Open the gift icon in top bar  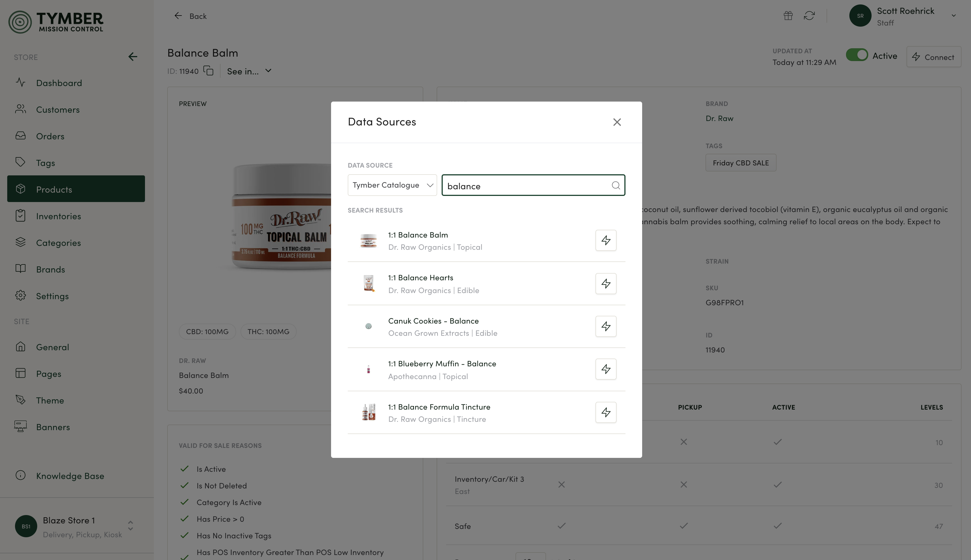tap(788, 15)
